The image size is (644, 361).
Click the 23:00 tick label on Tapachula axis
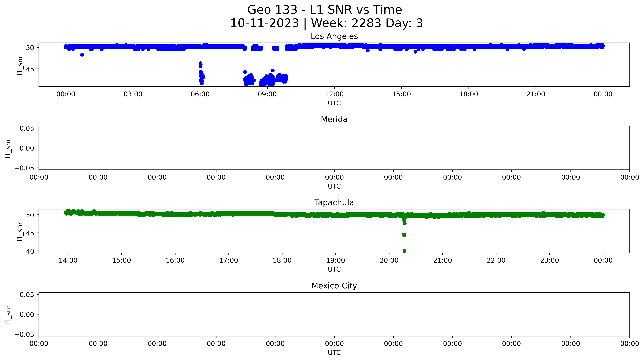click(550, 261)
